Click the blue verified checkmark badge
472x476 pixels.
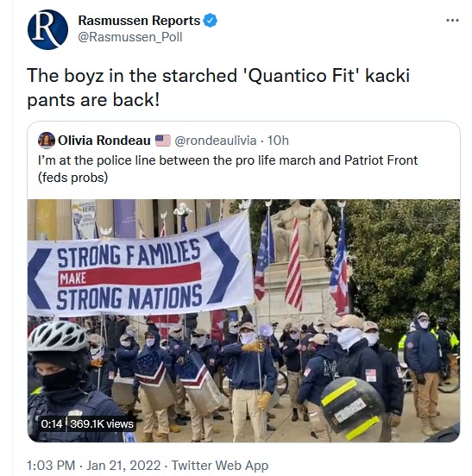click(x=211, y=21)
